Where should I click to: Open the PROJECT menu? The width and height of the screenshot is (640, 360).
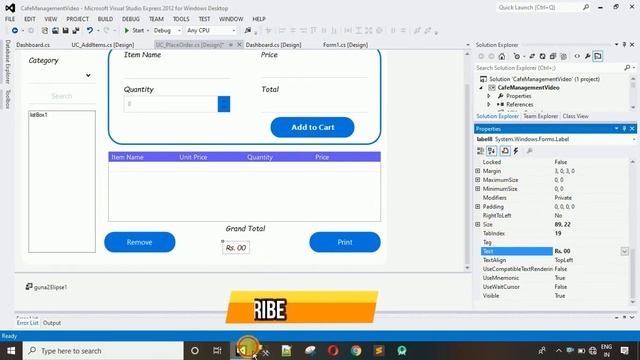pyautogui.click(x=78, y=19)
